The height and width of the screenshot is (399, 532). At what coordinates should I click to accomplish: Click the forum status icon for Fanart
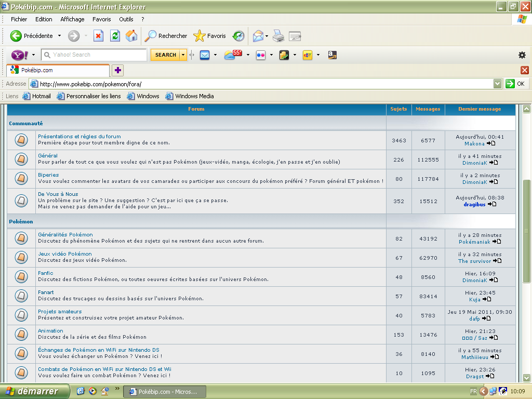[21, 296]
